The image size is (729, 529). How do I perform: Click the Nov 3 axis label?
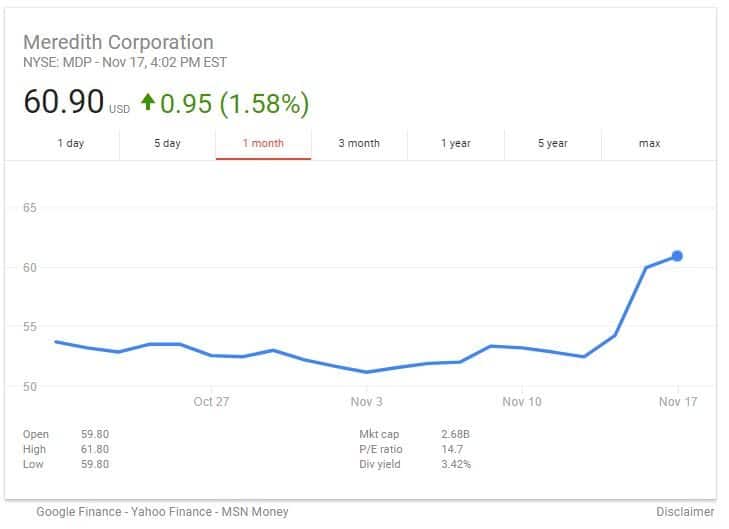(366, 402)
